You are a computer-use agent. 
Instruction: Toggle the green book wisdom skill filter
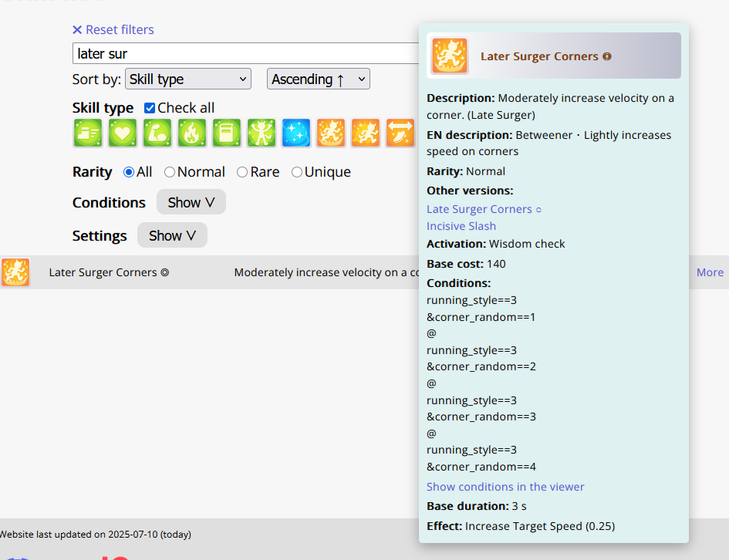(x=227, y=133)
